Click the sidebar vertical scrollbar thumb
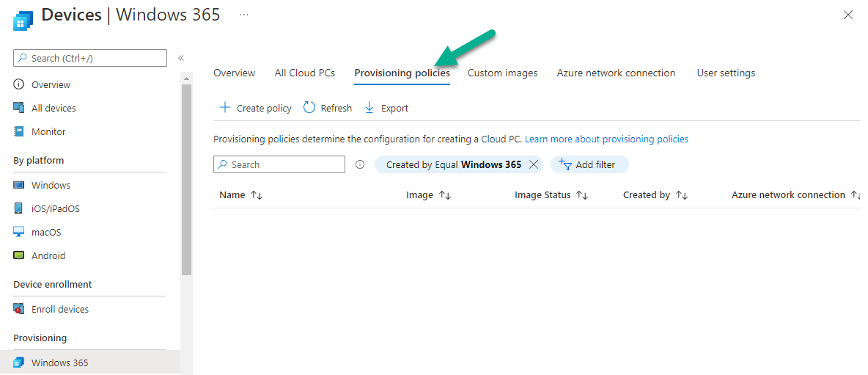868x375 pixels. pyautogui.click(x=186, y=180)
